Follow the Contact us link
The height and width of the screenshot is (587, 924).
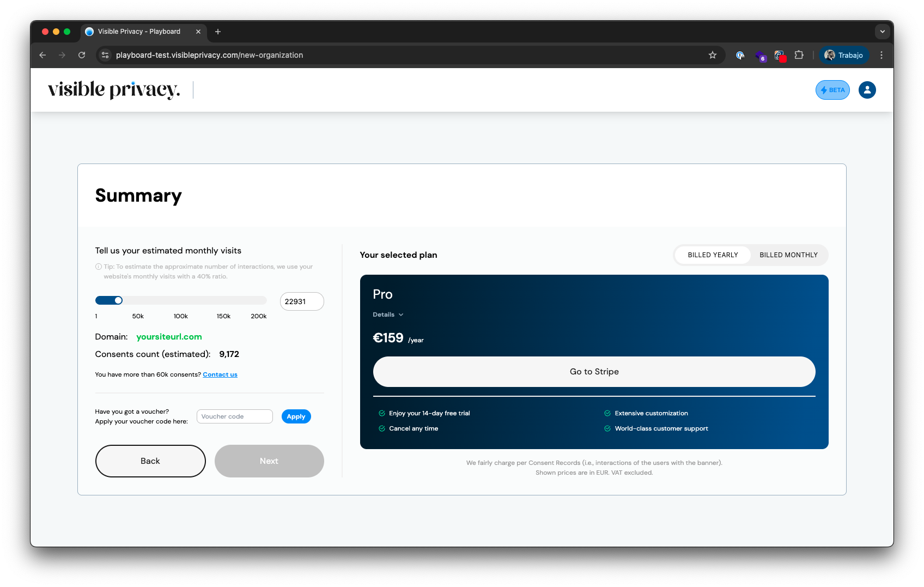220,374
